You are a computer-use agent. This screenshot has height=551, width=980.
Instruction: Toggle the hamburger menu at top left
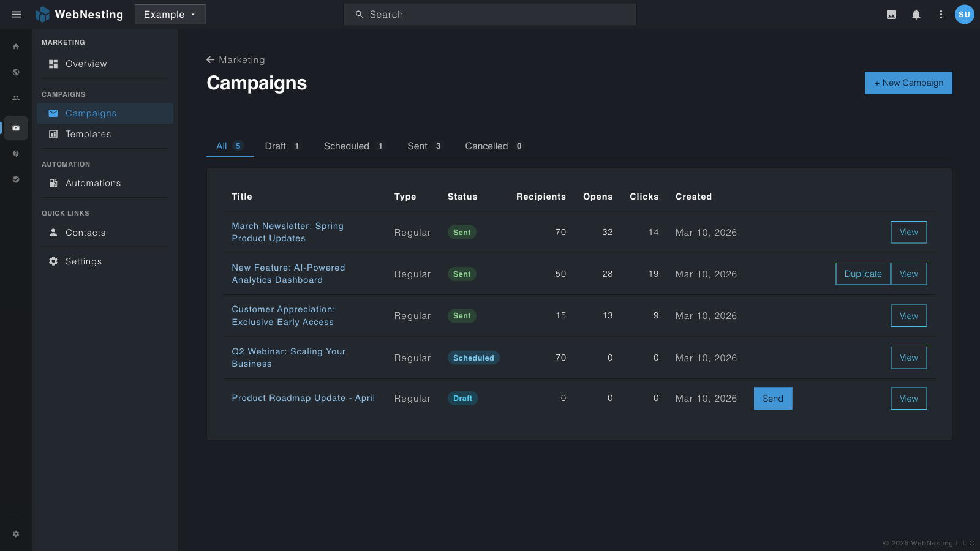[16, 14]
